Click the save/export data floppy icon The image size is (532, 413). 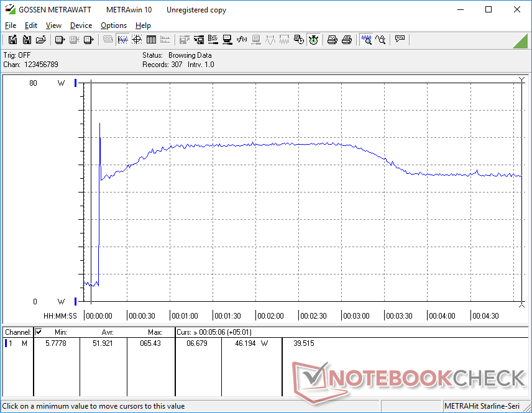pyautogui.click(x=12, y=40)
